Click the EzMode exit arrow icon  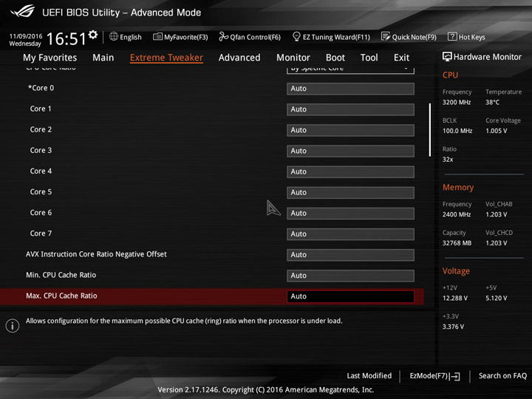pos(454,376)
